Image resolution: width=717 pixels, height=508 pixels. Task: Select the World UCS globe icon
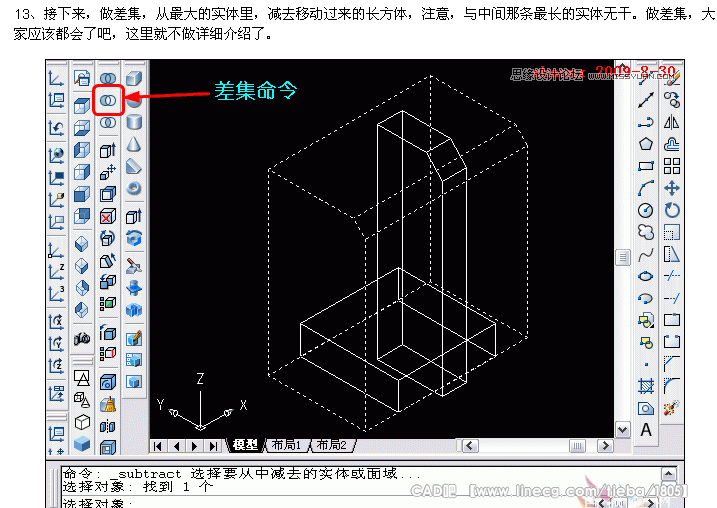(56, 155)
